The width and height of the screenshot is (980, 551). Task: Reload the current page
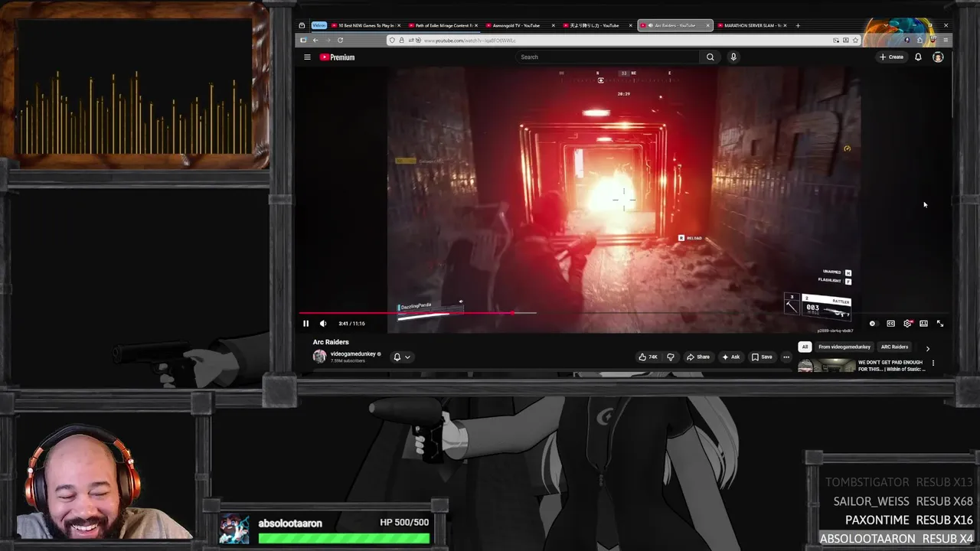coord(340,40)
